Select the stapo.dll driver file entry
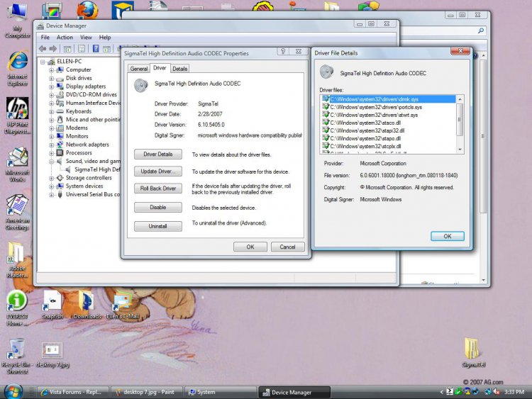The width and height of the screenshot is (532, 399). [365, 138]
